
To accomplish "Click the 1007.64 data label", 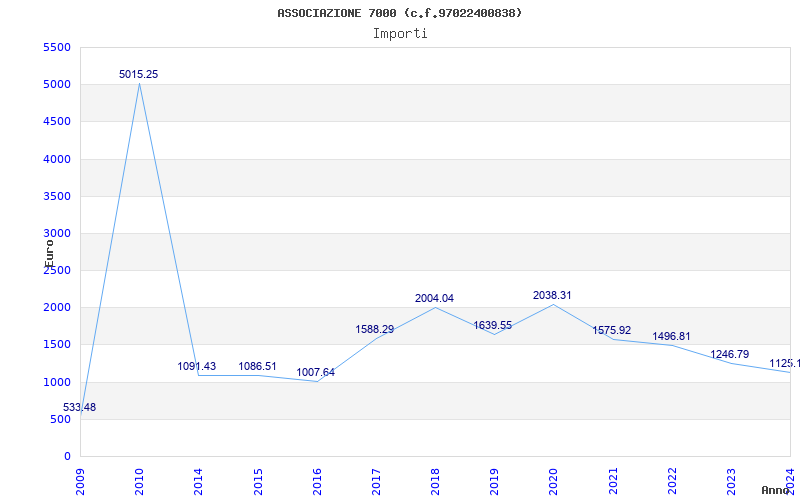I will 316,372.
